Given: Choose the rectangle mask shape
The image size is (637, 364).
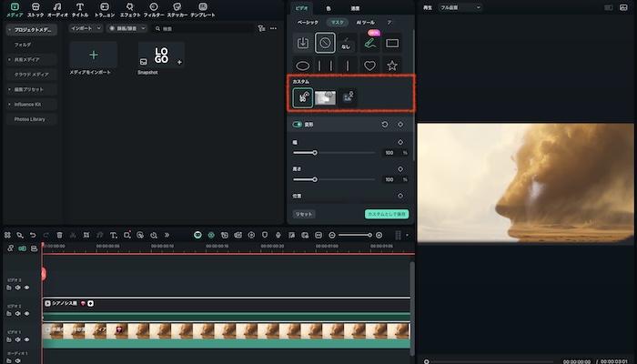Looking at the screenshot, I should (x=392, y=42).
